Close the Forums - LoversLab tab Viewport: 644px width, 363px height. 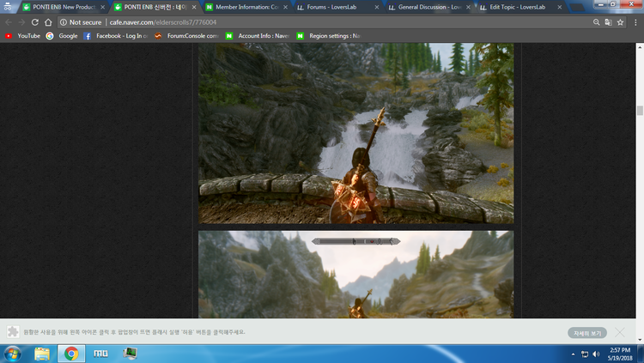tap(377, 7)
